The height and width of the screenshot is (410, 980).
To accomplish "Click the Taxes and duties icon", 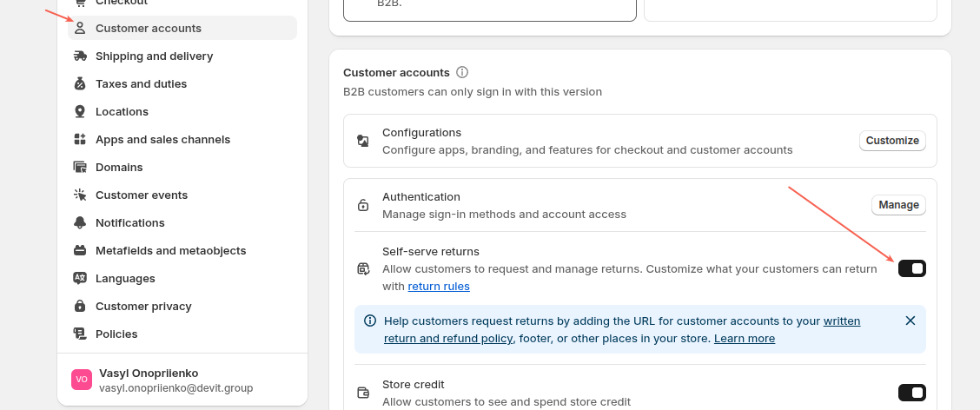I will [x=80, y=83].
